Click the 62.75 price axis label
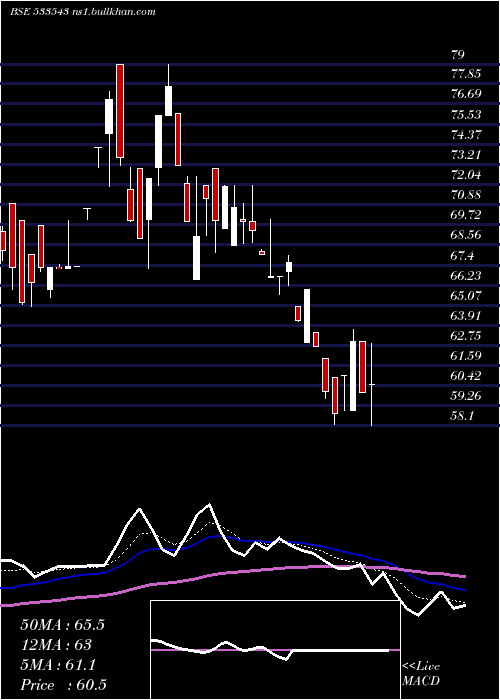500x700 pixels. pyautogui.click(x=466, y=336)
